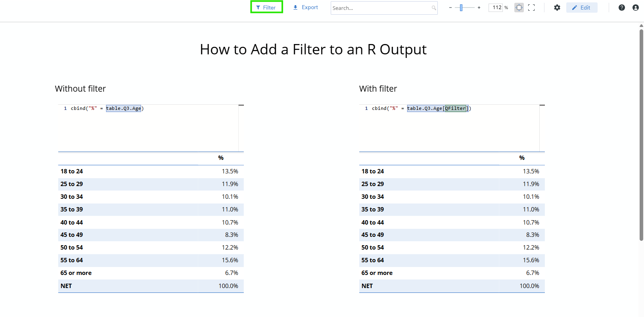Image resolution: width=644 pixels, height=317 pixels.
Task: Open the Filter menu in the toolbar
Action: (266, 8)
